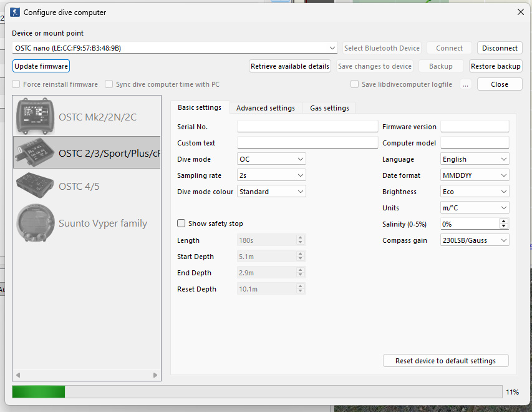Click the Start Depth 5.1m spinner
532x412 pixels.
click(271, 257)
